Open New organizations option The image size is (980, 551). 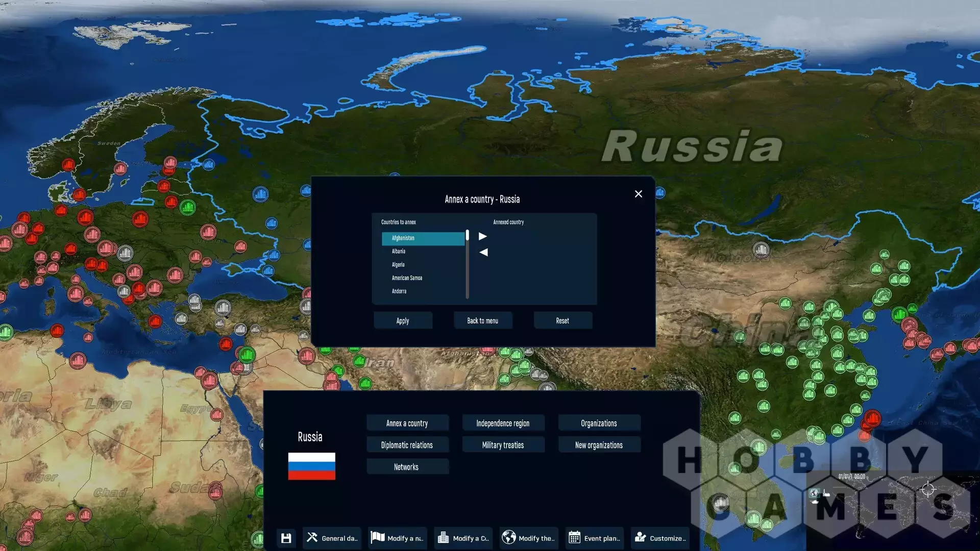pyautogui.click(x=599, y=445)
